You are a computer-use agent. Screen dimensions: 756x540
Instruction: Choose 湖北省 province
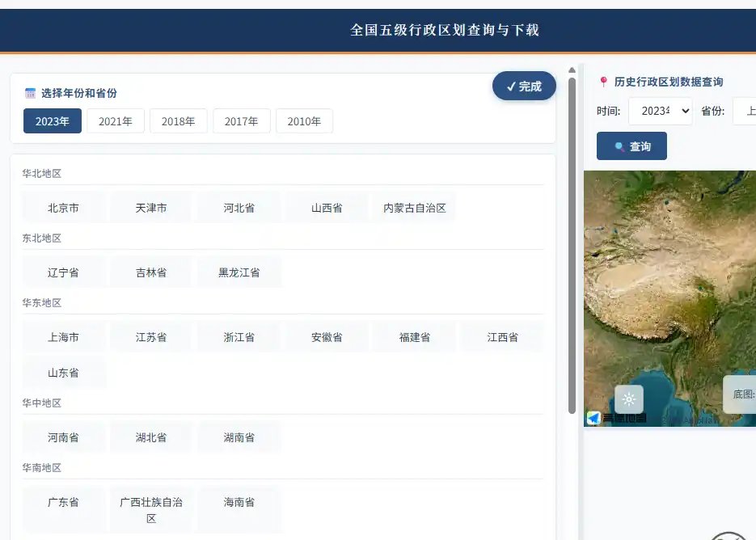tap(151, 437)
